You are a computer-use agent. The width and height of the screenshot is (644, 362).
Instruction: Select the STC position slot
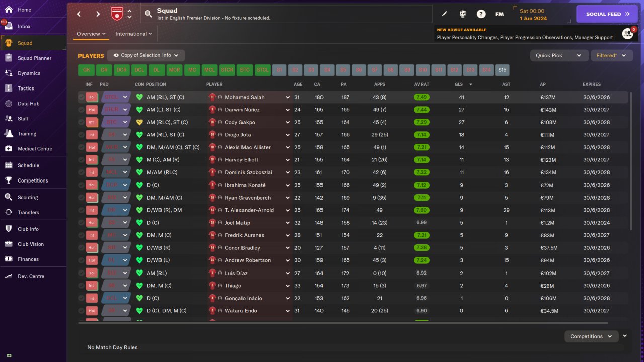pyautogui.click(x=245, y=70)
